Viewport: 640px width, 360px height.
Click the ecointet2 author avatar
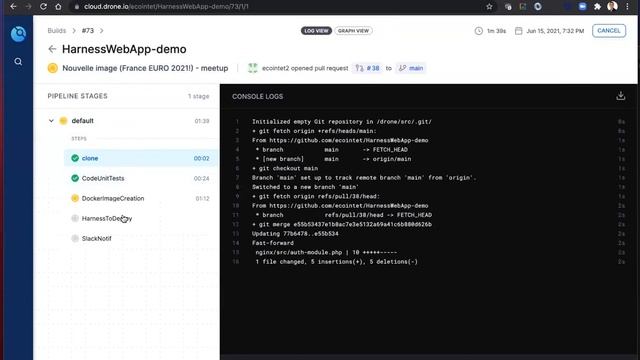pyautogui.click(x=253, y=68)
